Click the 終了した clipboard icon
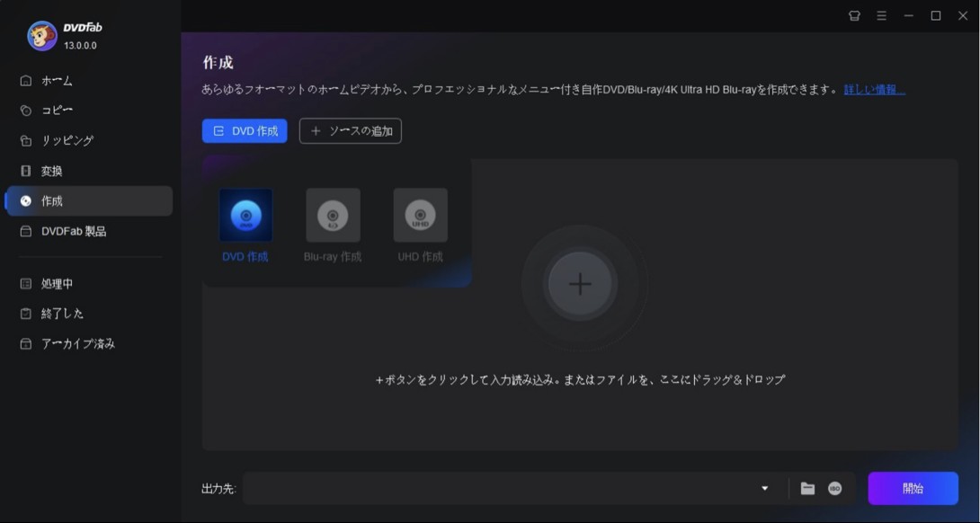The width and height of the screenshot is (980, 523). pyautogui.click(x=26, y=314)
